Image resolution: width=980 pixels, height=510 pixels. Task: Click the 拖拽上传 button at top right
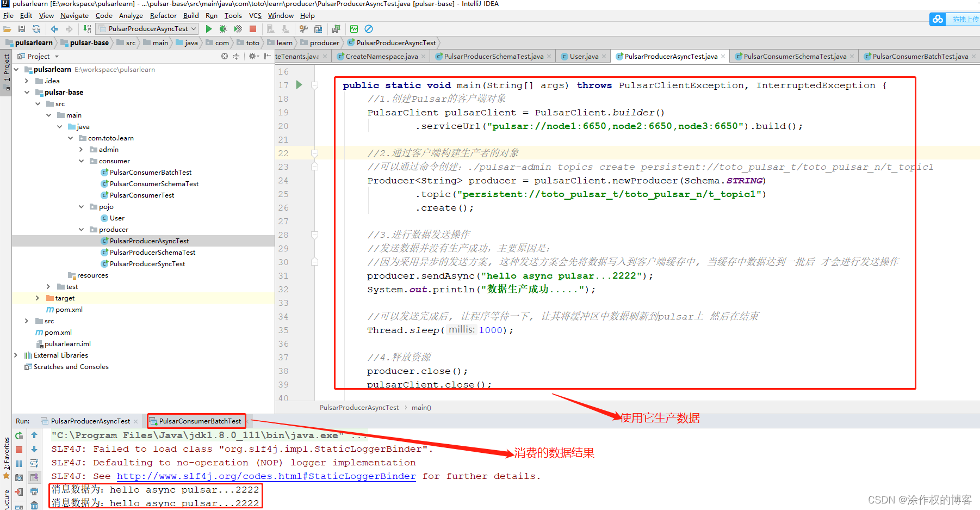(x=960, y=19)
